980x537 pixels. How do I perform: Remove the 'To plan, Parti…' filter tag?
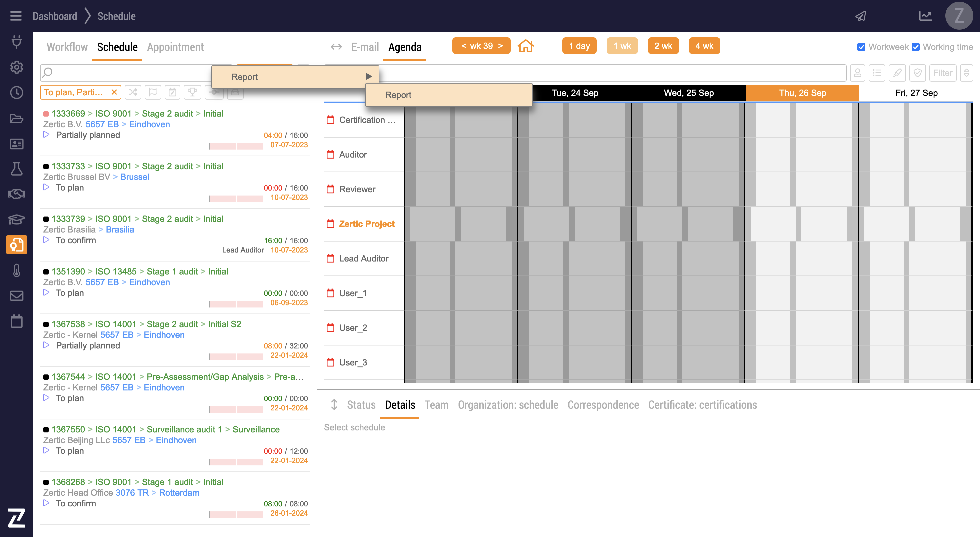[x=114, y=92]
